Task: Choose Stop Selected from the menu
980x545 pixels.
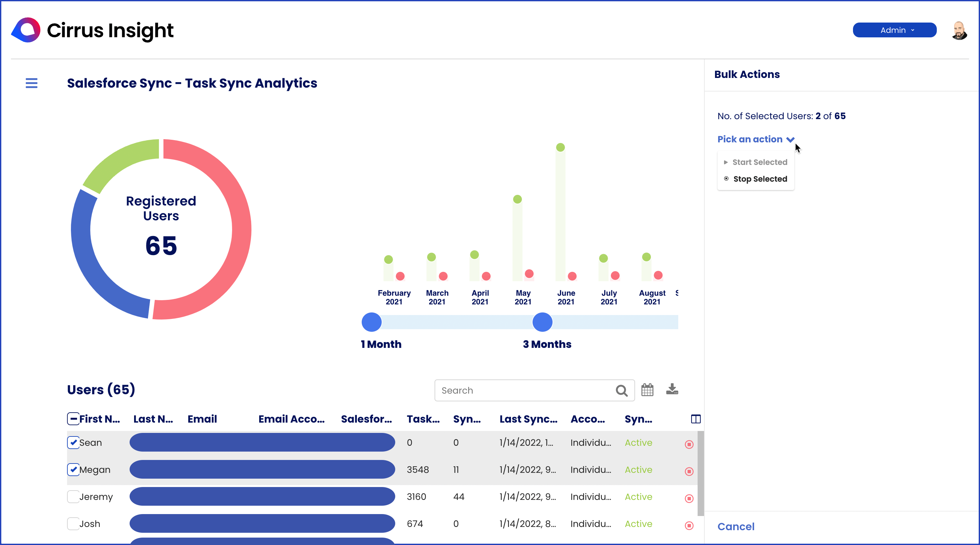Action: [x=756, y=179]
